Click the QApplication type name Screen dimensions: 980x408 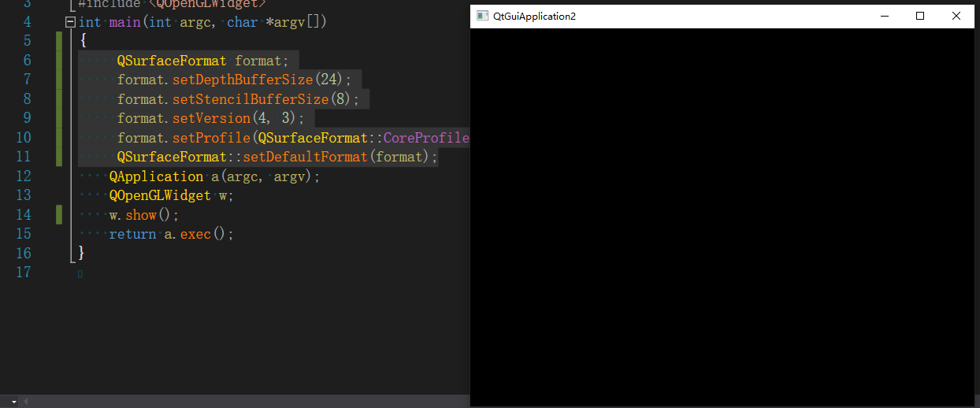(156, 176)
